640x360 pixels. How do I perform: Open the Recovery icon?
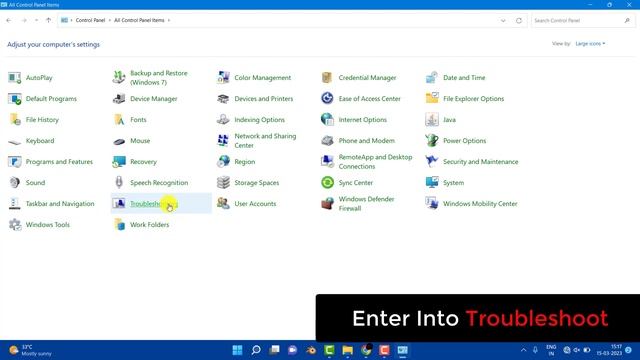(x=119, y=162)
